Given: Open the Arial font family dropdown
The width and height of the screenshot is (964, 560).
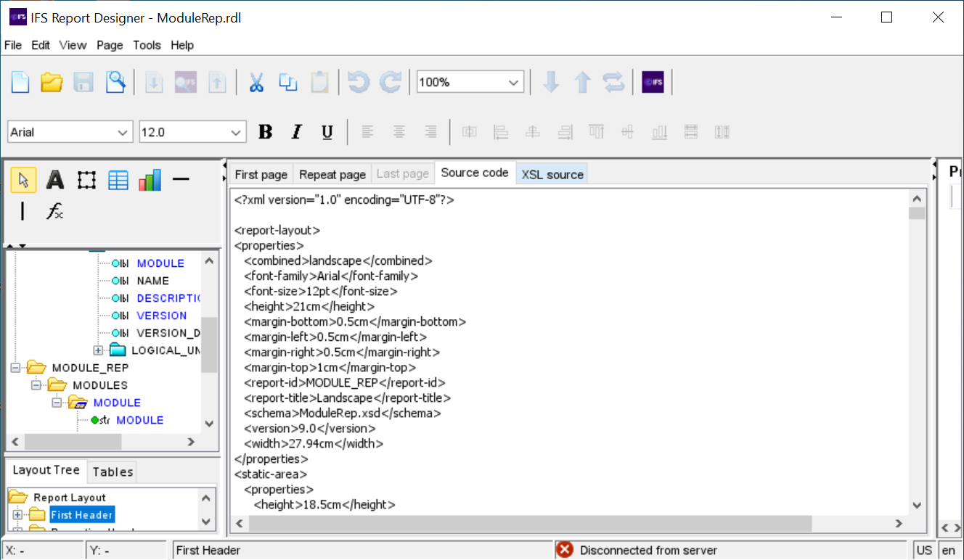Looking at the screenshot, I should 121,133.
